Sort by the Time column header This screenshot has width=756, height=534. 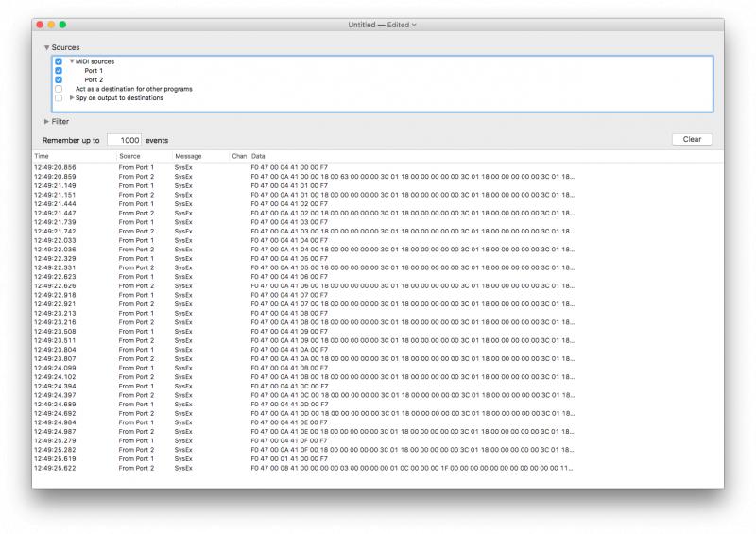[x=75, y=156]
